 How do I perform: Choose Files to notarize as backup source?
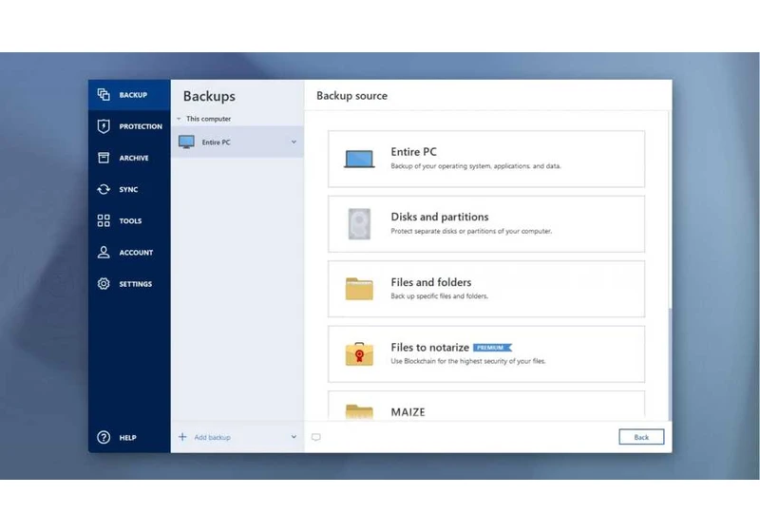486,353
